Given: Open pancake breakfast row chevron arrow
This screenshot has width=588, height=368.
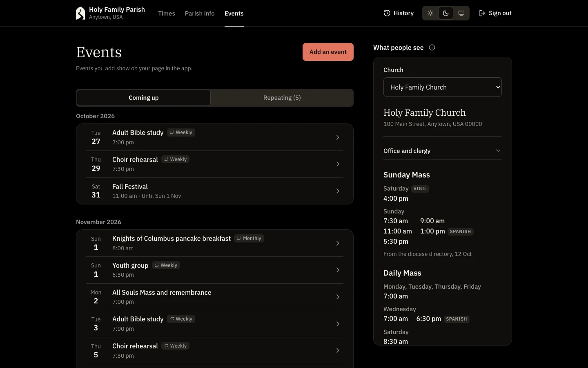Looking at the screenshot, I should (338, 243).
